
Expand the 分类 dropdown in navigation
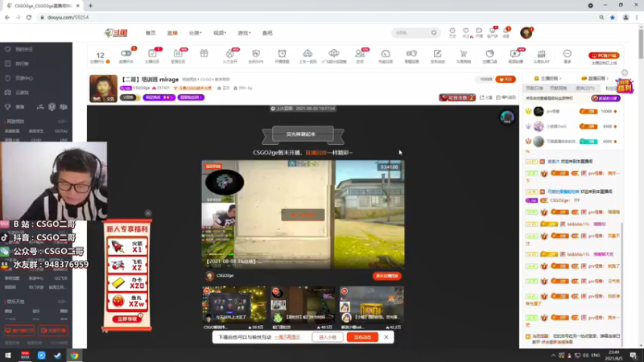195,33
